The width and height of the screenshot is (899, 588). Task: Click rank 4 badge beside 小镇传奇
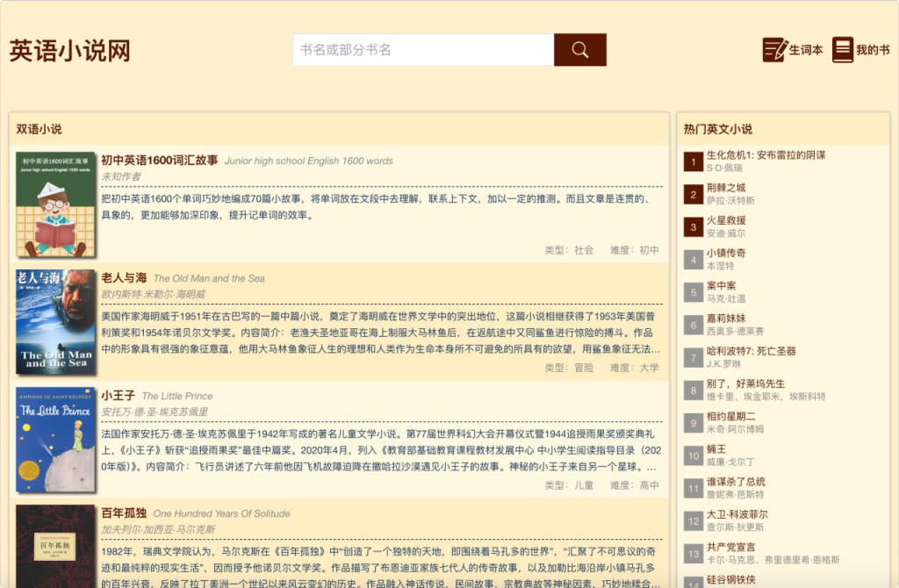[x=693, y=260]
